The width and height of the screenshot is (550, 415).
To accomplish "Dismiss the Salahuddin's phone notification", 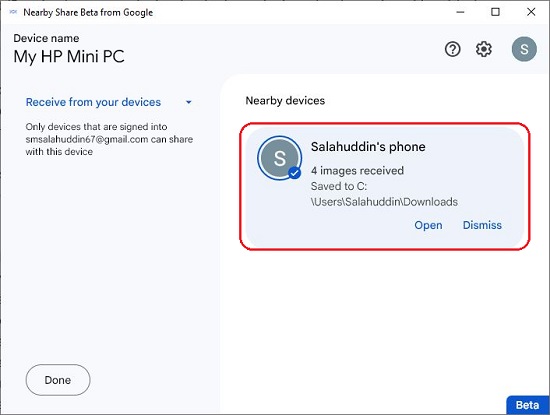I will [x=482, y=225].
